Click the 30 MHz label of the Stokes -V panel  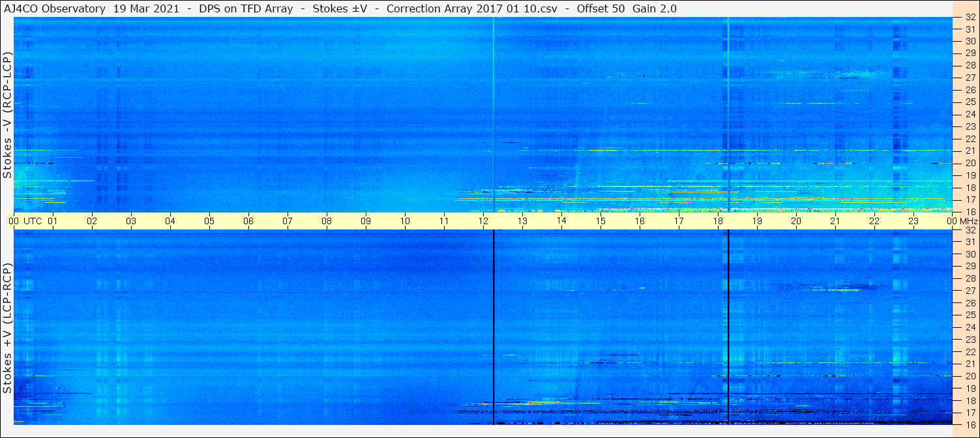(x=970, y=41)
